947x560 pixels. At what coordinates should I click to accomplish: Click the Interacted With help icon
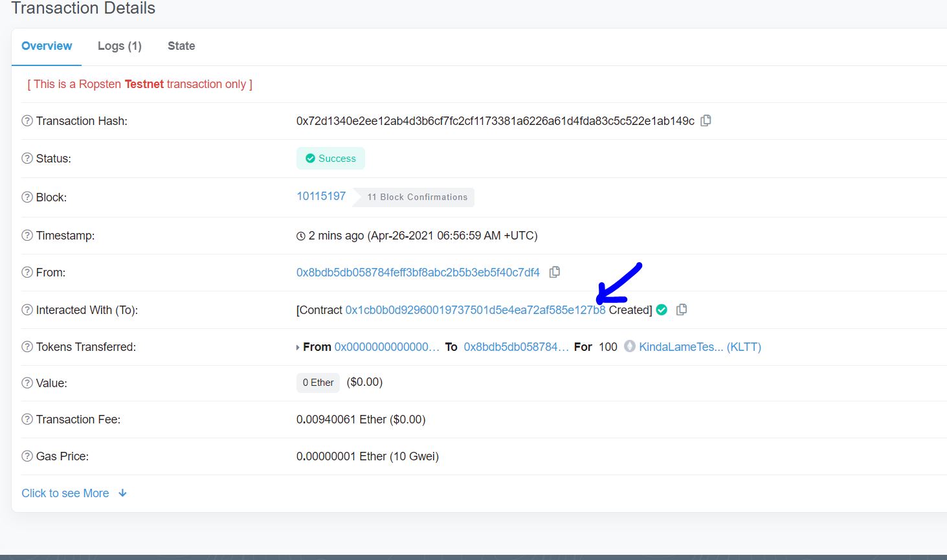(x=27, y=310)
